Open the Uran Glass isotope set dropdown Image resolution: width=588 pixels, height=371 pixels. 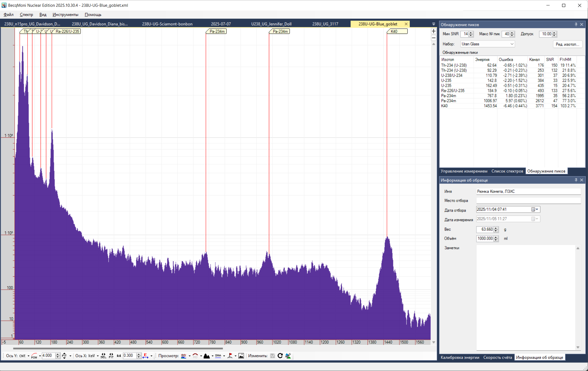point(512,44)
